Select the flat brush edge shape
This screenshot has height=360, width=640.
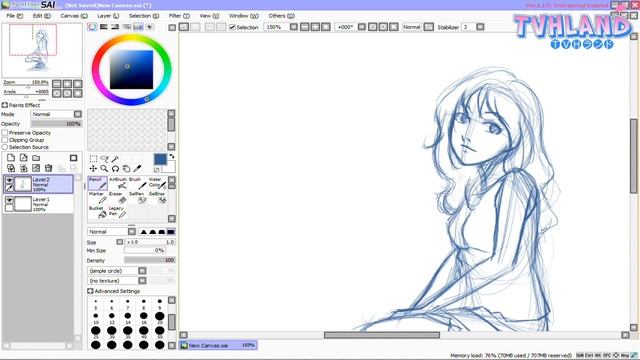click(x=171, y=232)
